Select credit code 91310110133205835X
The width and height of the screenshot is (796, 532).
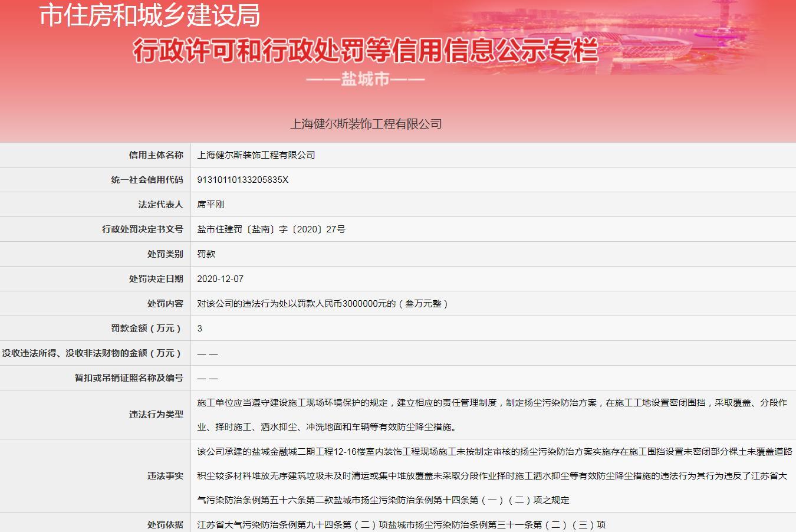tap(243, 179)
